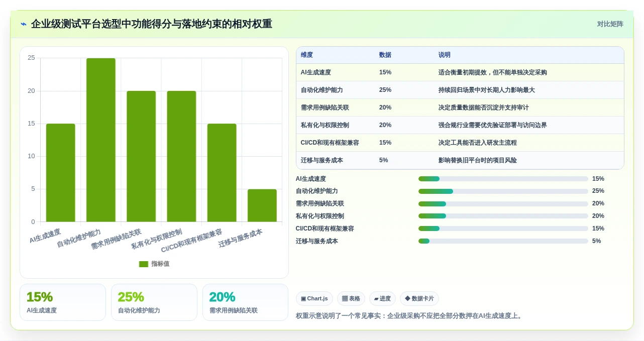Click x-axis label 迁移与服务成本
This screenshot has height=341, width=644.
241,238
